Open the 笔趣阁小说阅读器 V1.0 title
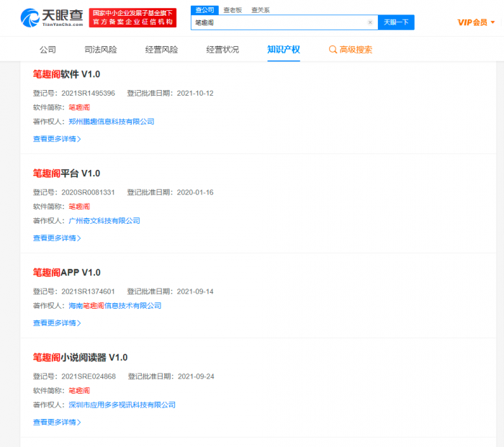Screen dimensions: 504x447 (x=80, y=357)
